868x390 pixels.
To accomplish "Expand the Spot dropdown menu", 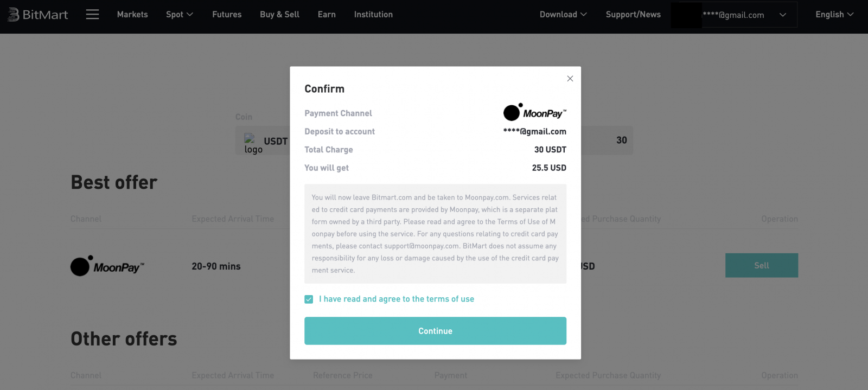I will pyautogui.click(x=179, y=15).
